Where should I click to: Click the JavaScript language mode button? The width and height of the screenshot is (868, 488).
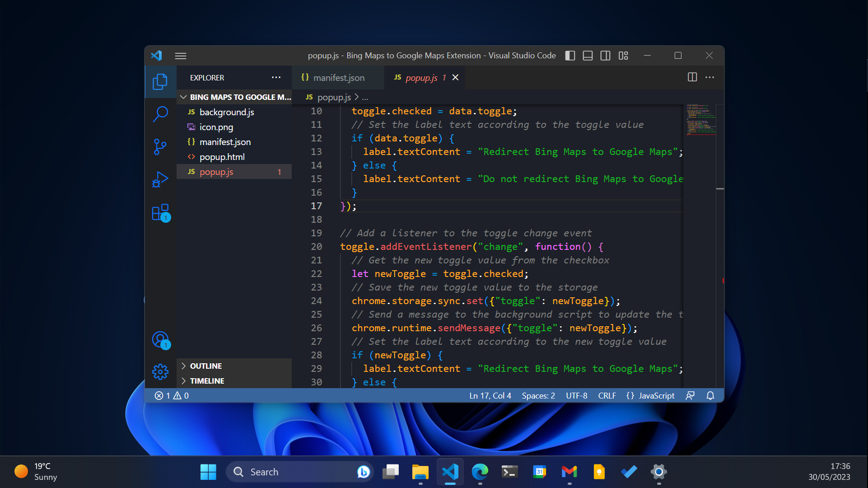pyautogui.click(x=656, y=396)
